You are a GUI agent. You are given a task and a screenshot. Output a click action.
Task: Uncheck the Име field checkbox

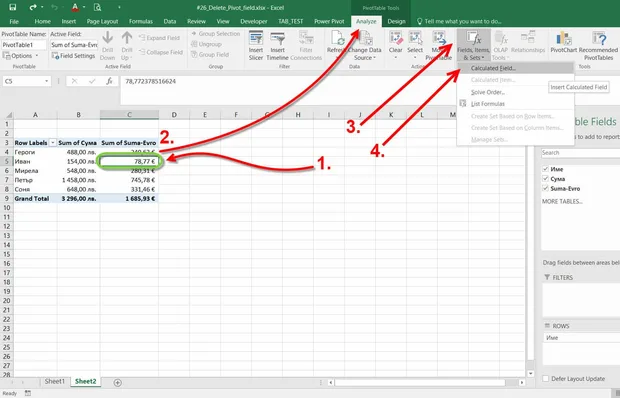tap(545, 169)
